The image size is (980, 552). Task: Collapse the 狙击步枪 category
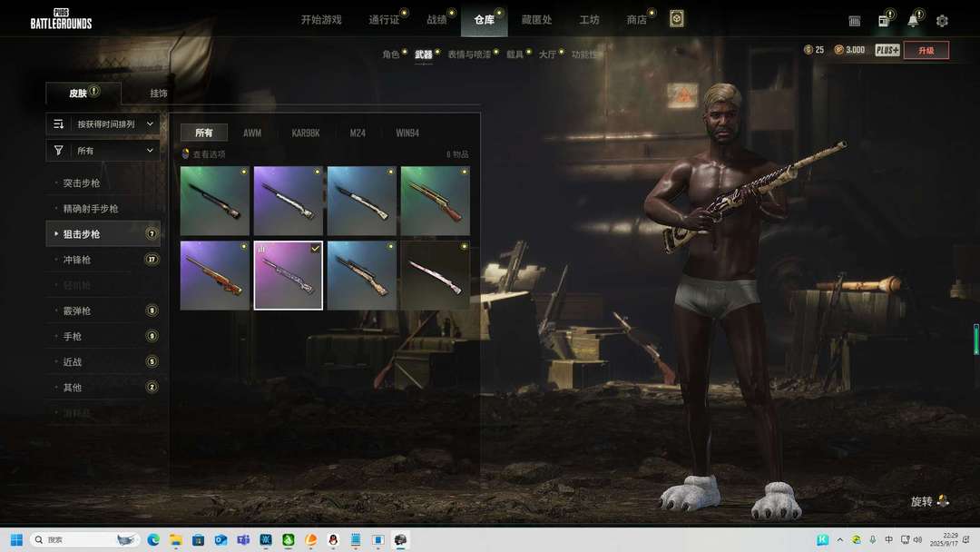pyautogui.click(x=103, y=234)
